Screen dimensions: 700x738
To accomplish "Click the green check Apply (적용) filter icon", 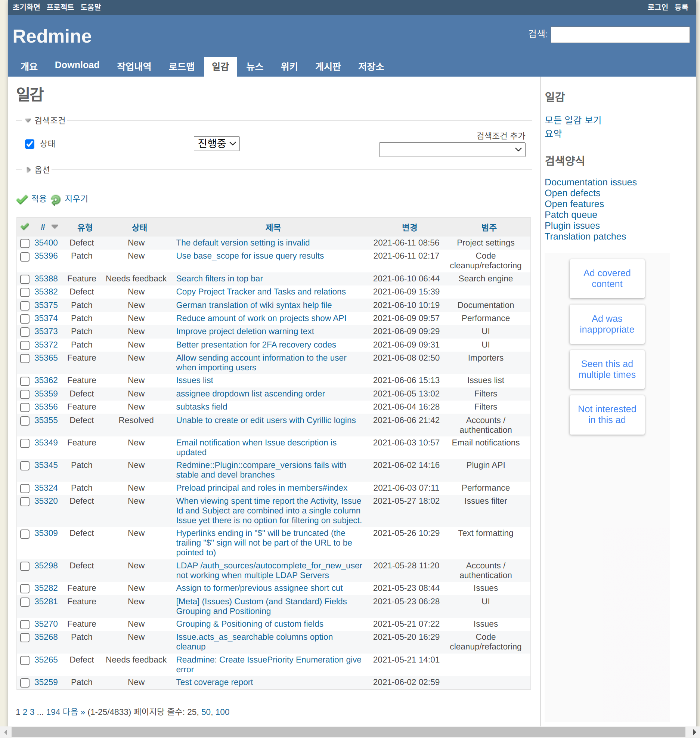I will pyautogui.click(x=22, y=199).
